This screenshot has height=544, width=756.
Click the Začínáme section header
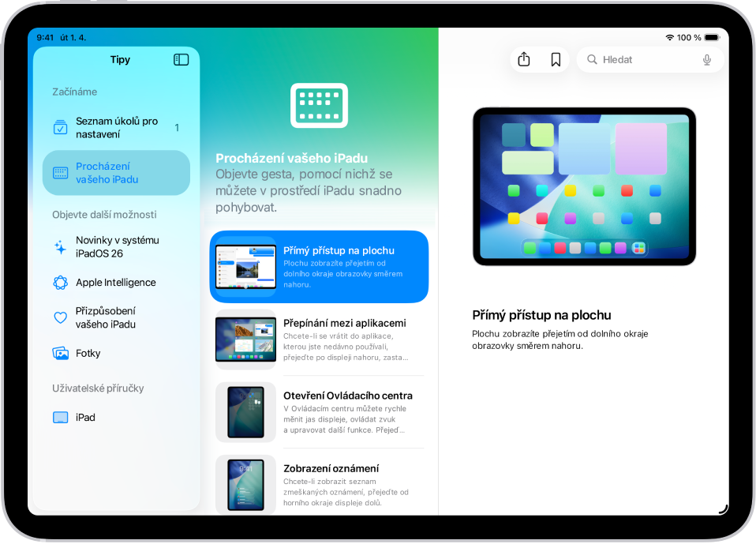75,92
